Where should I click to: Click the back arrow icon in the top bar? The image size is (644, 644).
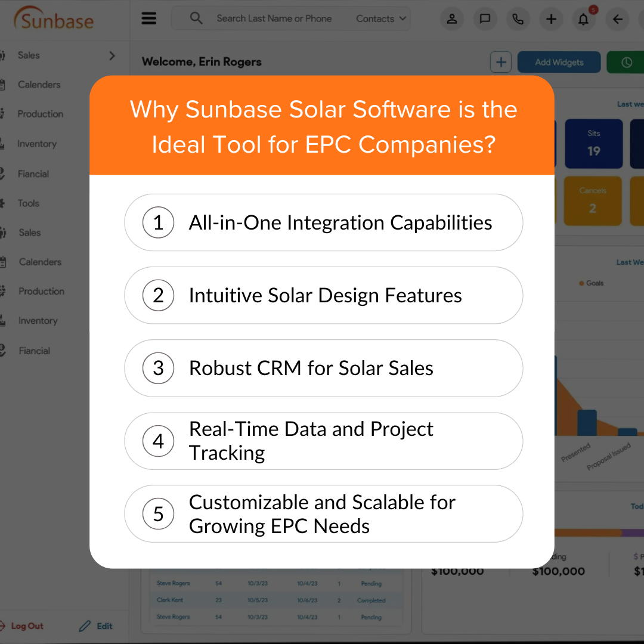pos(617,18)
